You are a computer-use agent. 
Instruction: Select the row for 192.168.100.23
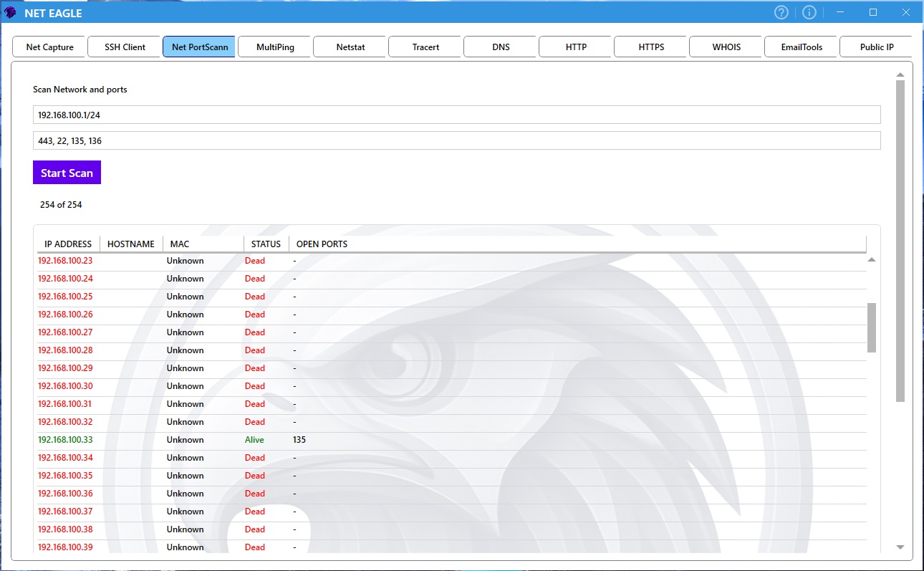click(x=451, y=261)
